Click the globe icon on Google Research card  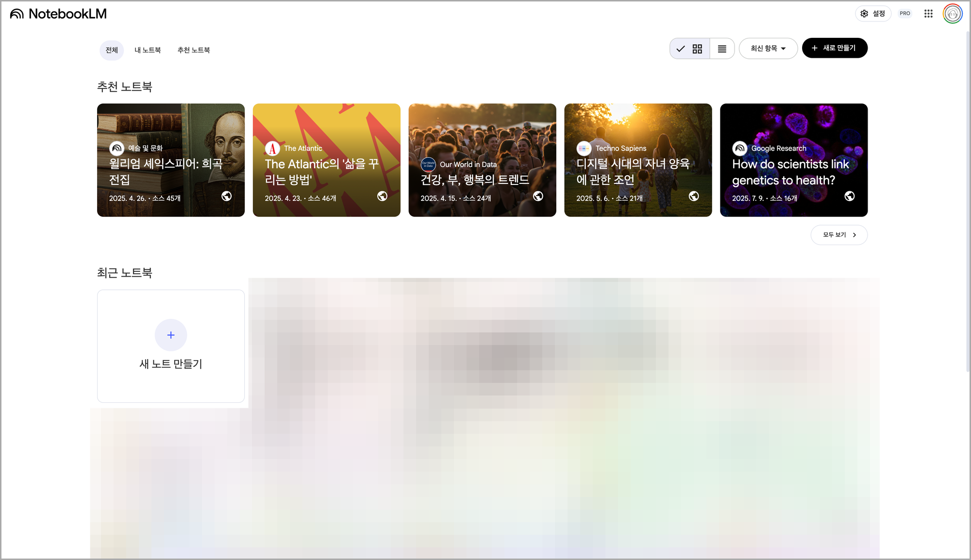[849, 196]
